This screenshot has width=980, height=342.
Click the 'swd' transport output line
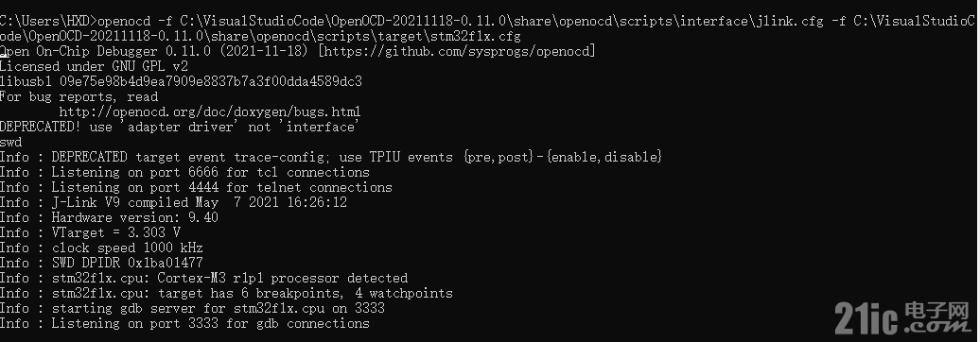(10, 143)
